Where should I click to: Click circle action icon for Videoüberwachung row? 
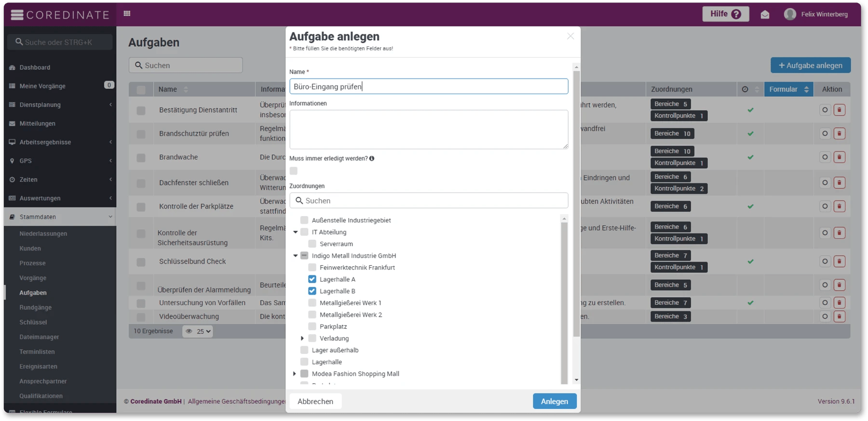(x=825, y=316)
